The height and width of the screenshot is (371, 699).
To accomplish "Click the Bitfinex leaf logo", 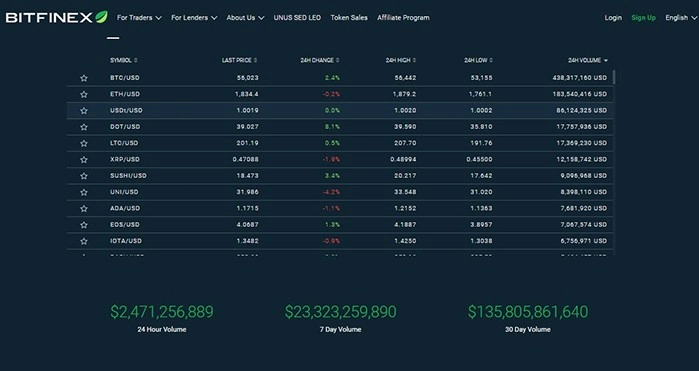I will (x=57, y=17).
